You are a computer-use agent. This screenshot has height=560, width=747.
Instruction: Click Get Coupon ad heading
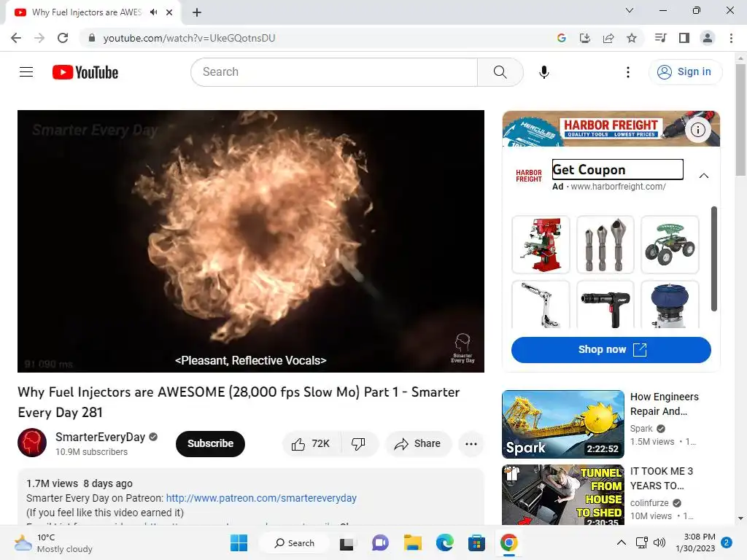click(x=617, y=169)
